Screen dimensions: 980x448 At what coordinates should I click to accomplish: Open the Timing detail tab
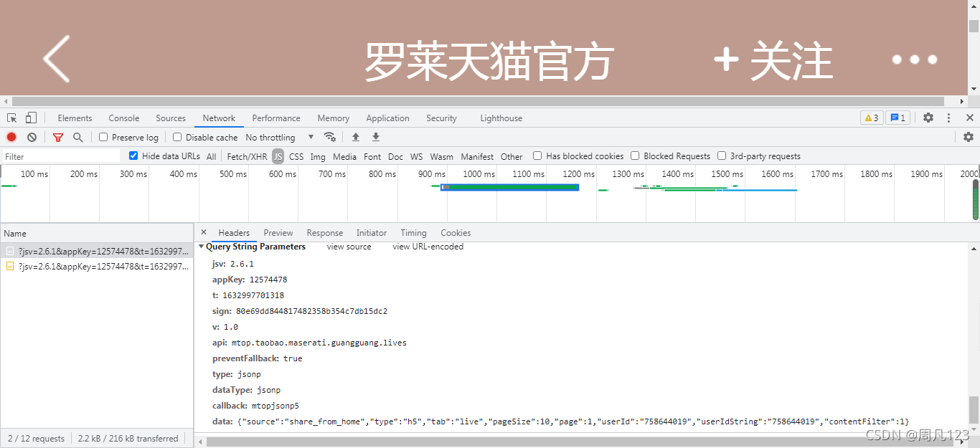[413, 233]
